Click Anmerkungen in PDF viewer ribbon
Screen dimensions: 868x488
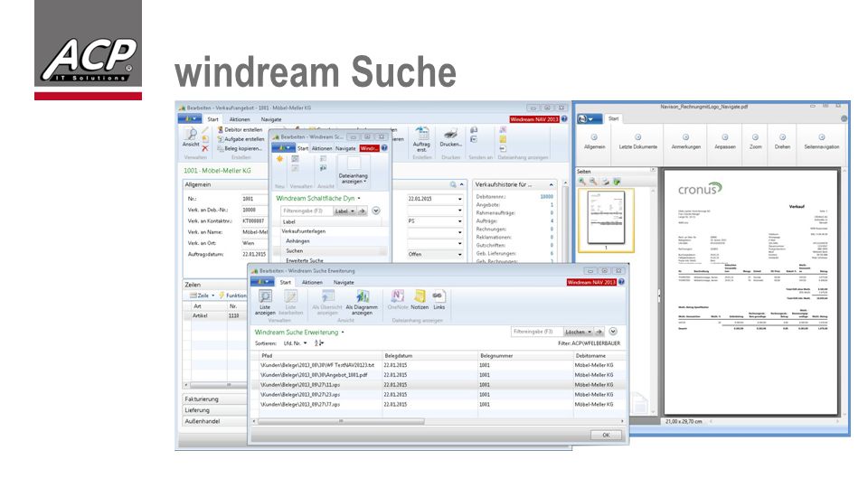pos(686,141)
